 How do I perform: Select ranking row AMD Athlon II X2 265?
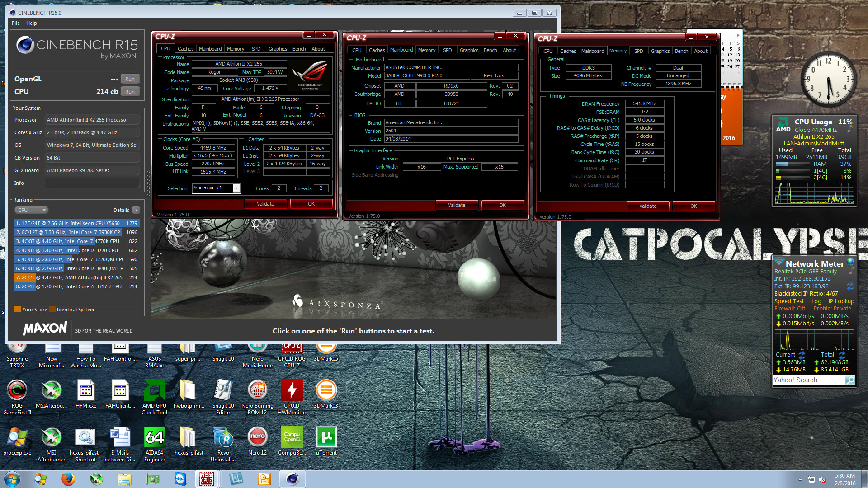tap(77, 277)
